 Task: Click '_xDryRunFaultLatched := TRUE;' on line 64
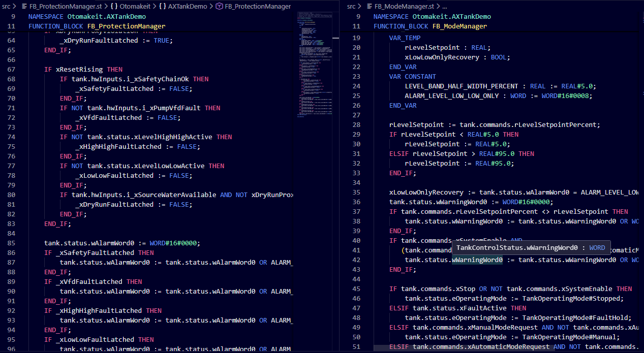[116, 40]
